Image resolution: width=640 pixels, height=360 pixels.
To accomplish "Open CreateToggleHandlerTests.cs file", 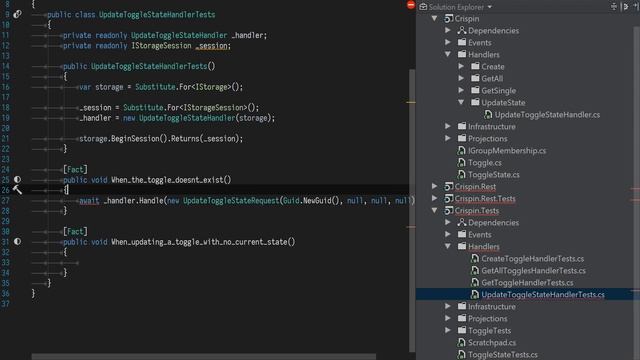I will [x=533, y=258].
